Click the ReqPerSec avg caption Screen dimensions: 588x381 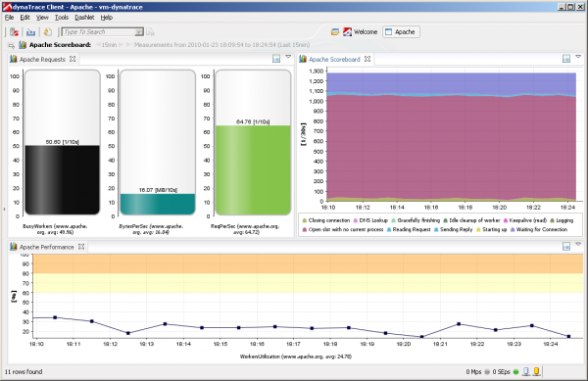245,229
